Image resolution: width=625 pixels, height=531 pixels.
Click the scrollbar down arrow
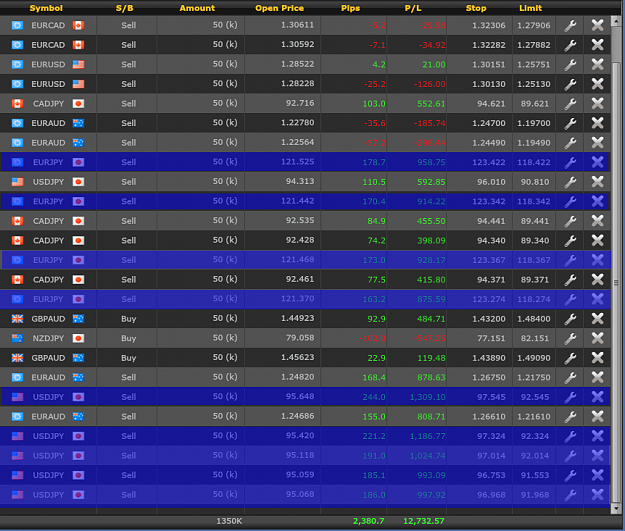click(616, 508)
